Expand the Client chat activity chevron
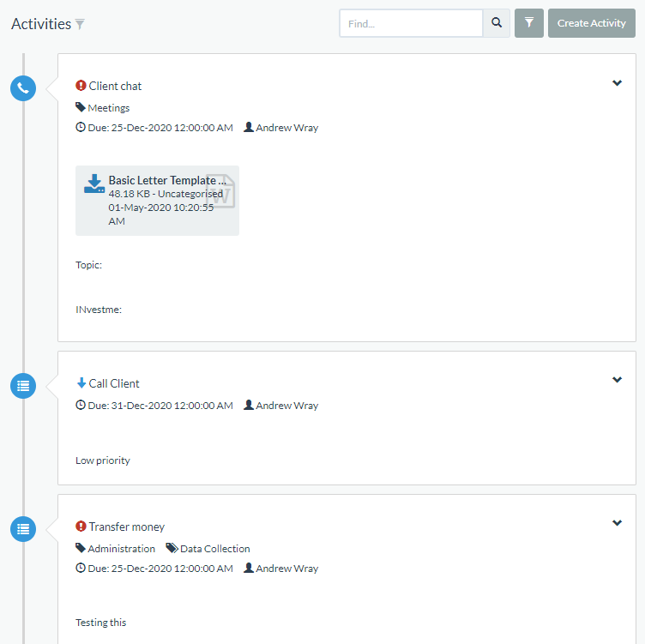 click(617, 83)
